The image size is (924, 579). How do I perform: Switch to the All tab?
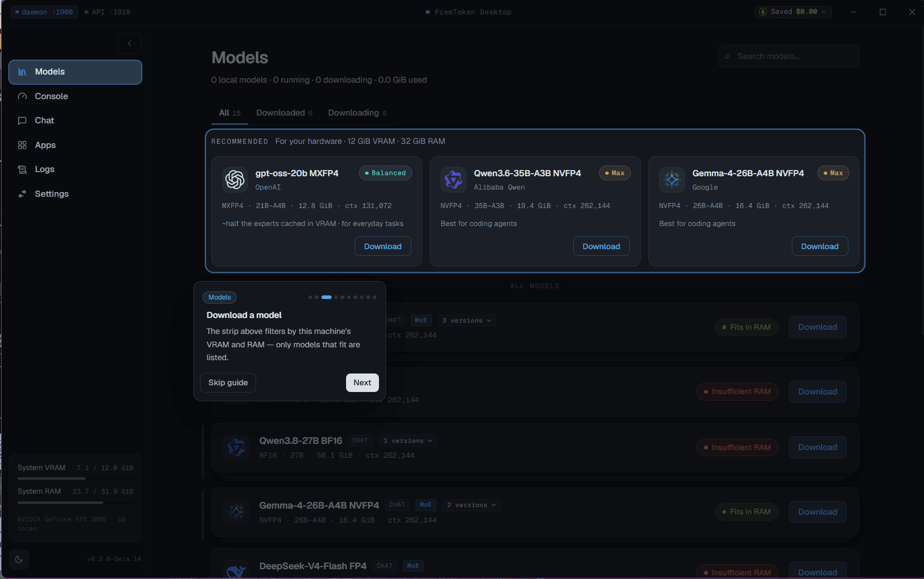[230, 113]
